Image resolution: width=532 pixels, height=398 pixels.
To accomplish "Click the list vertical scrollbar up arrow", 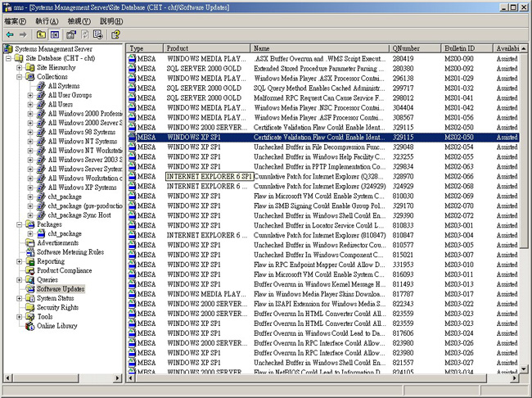I will (524, 48).
